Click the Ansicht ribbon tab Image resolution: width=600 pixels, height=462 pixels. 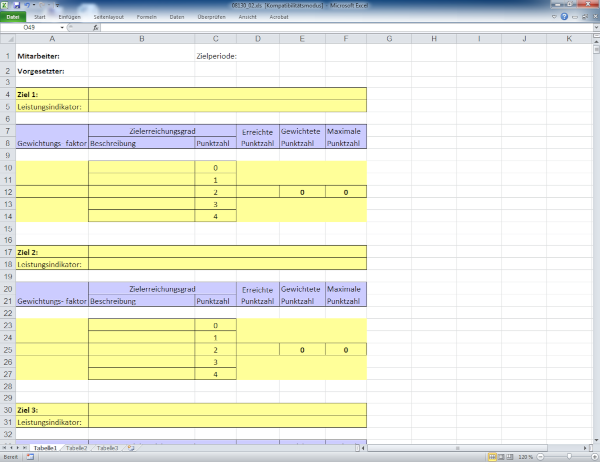coord(247,17)
